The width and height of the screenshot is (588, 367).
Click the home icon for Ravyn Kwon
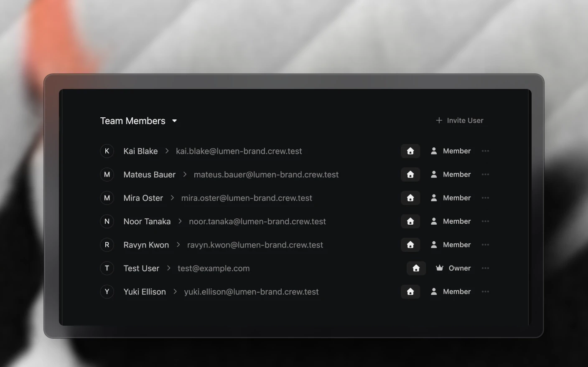(x=410, y=245)
